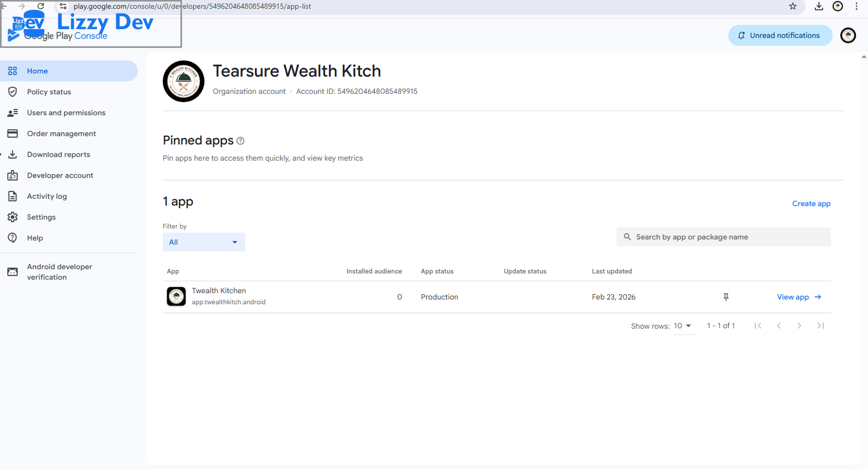Bookmark this page with star icon

tap(793, 7)
